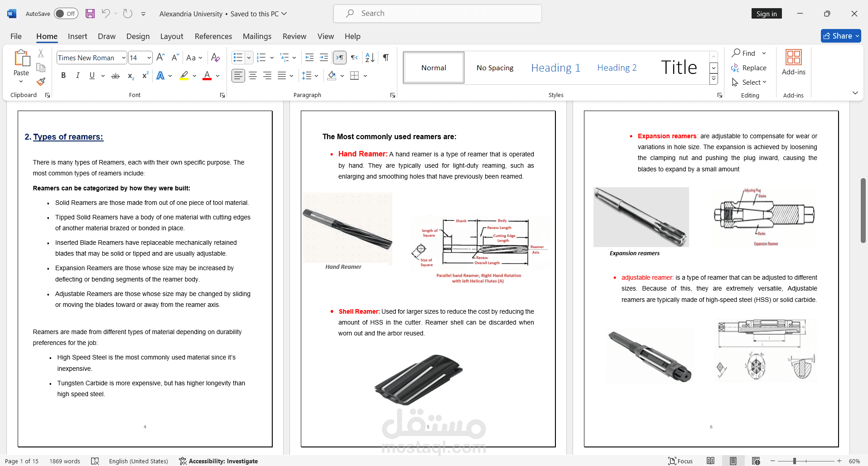Image resolution: width=868 pixels, height=466 pixels.
Task: Toggle the AutoSave switch
Action: pos(66,14)
